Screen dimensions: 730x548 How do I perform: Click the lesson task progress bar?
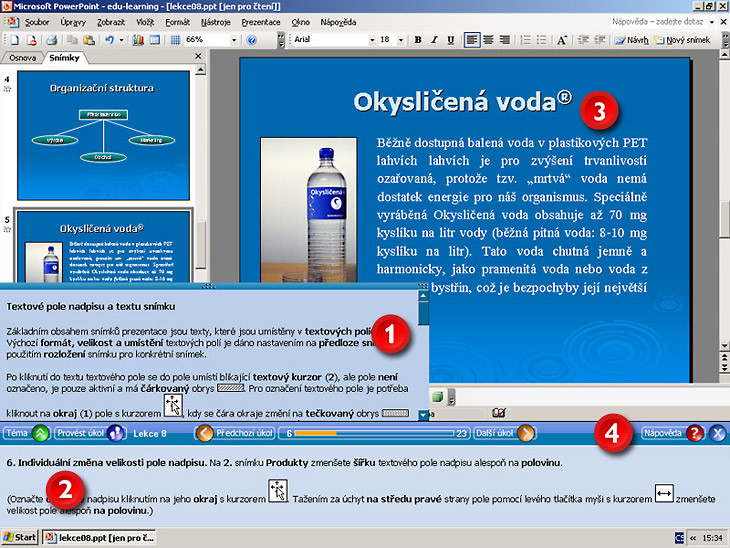click(x=375, y=433)
